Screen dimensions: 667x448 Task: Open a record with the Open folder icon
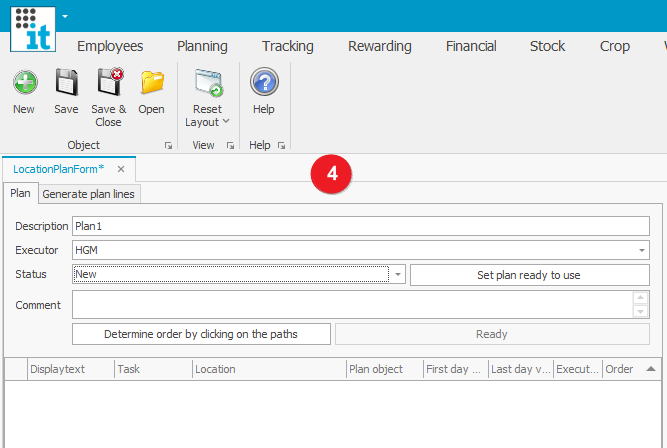pyautogui.click(x=152, y=83)
